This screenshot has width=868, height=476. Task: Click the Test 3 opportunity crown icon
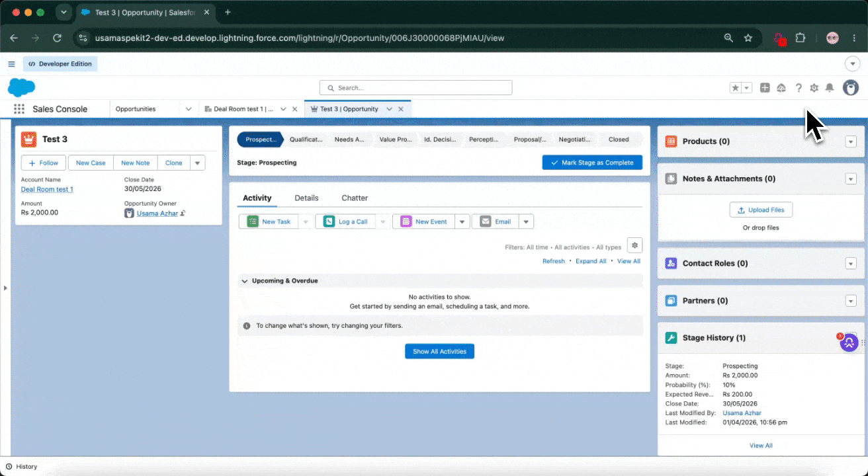(28, 139)
